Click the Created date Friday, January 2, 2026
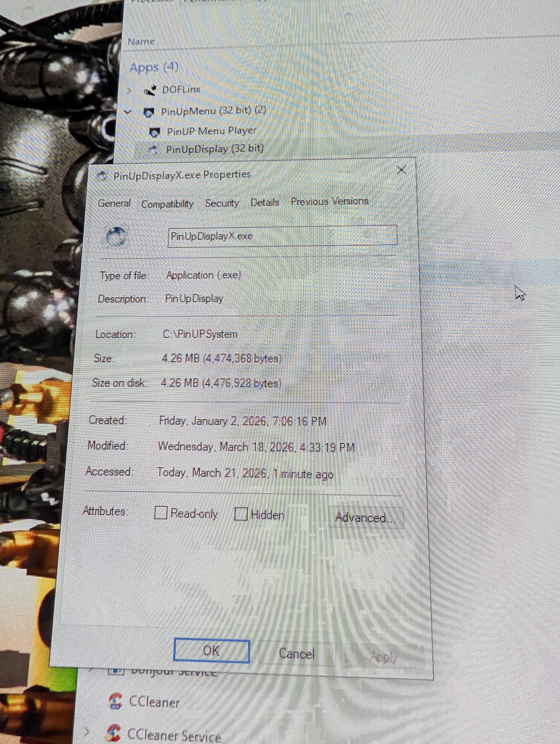560x744 pixels. pyautogui.click(x=242, y=421)
